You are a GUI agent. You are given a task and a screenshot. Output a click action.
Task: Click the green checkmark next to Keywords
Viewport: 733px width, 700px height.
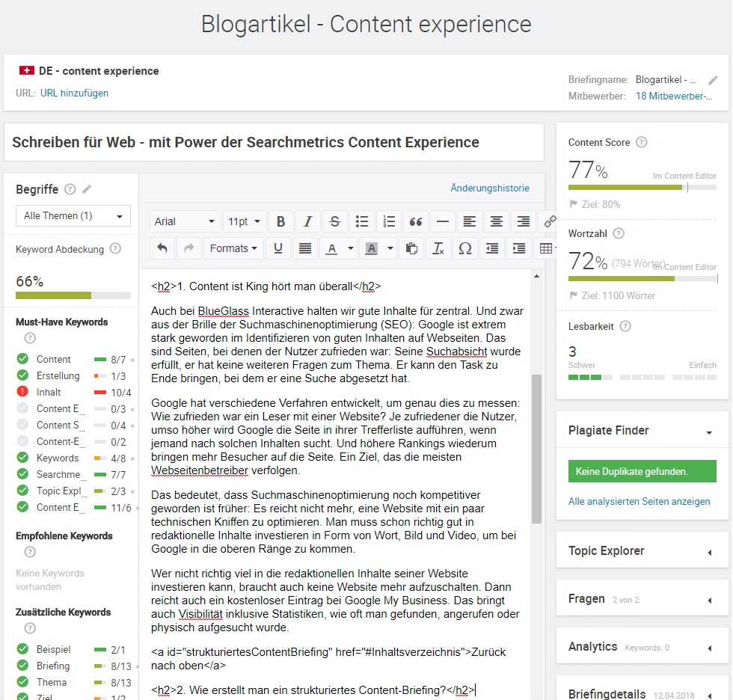22,458
